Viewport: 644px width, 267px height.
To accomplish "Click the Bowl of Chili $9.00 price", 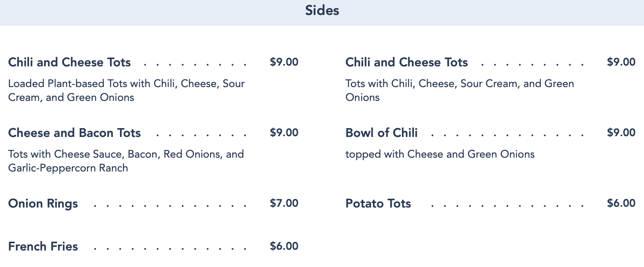I will pyautogui.click(x=621, y=133).
